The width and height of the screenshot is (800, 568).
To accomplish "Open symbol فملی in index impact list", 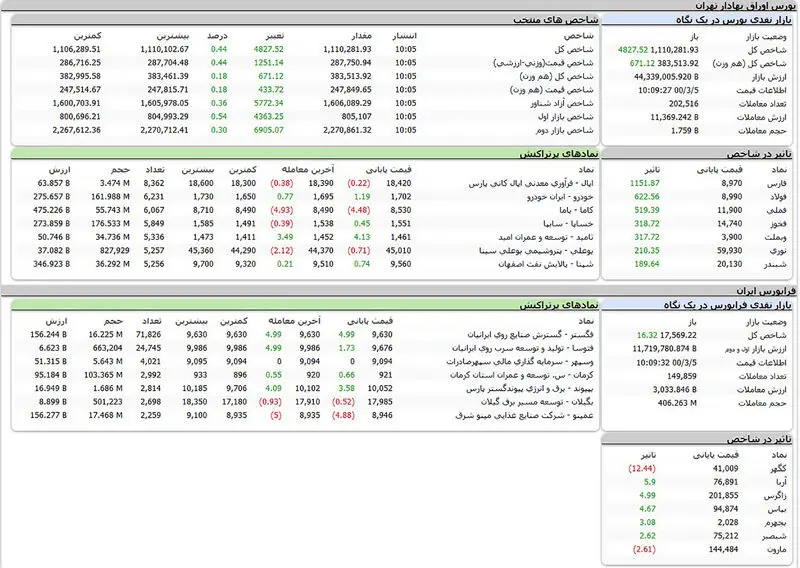I will coord(777,210).
